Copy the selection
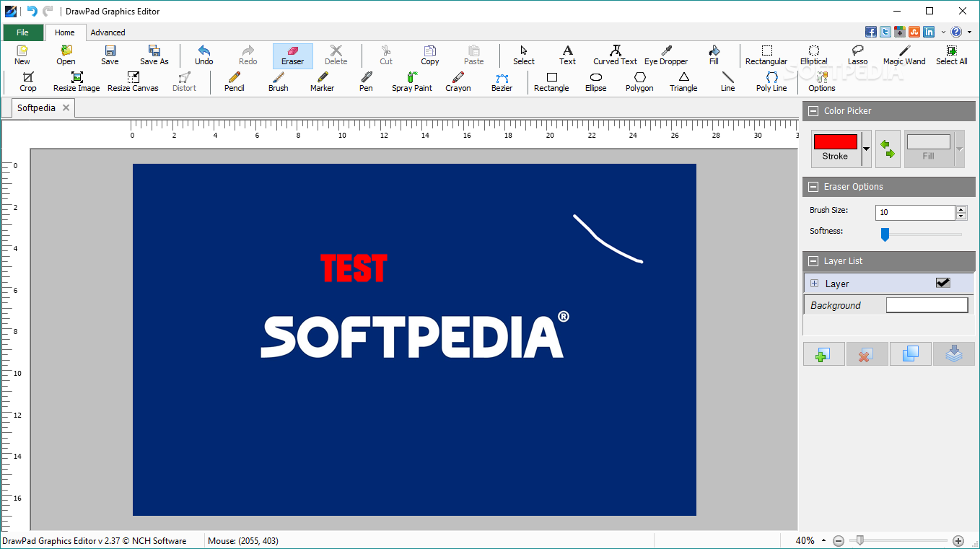980x549 pixels. coord(430,56)
